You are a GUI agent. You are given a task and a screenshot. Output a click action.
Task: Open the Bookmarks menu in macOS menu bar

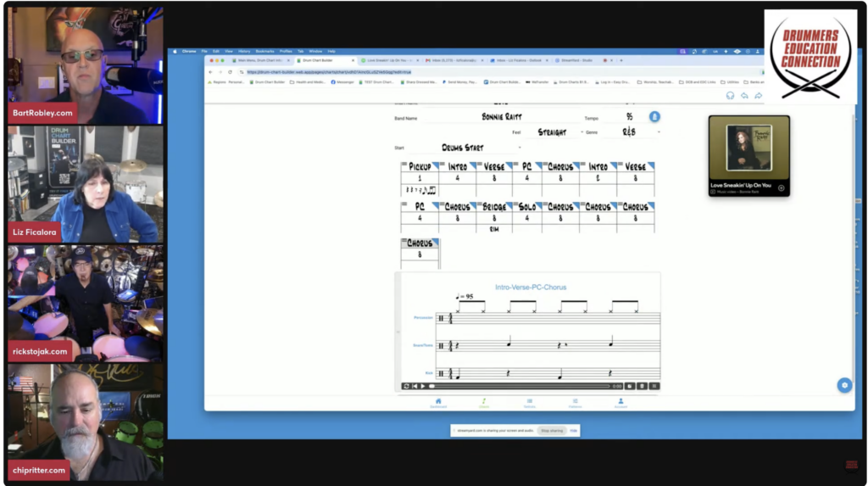(264, 51)
